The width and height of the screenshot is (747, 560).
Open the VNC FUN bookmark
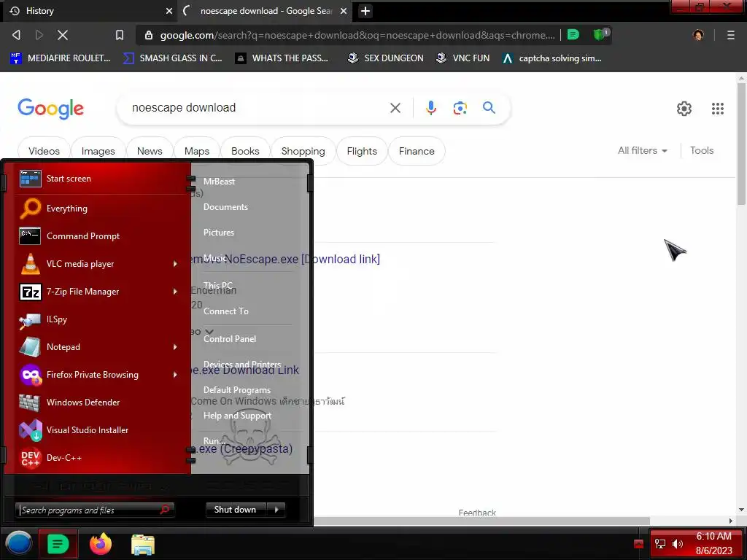tap(462, 58)
